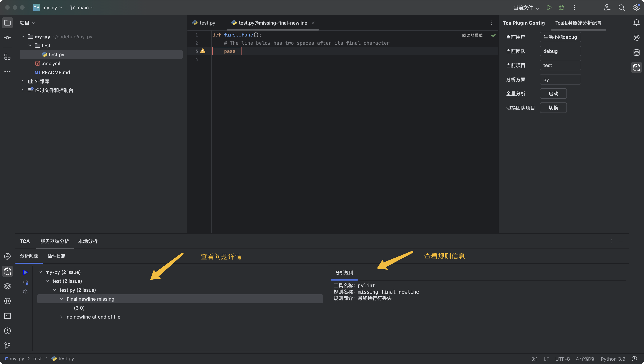This screenshot has height=364, width=644.
Task: Switch to the test.py editor tab
Action: [204, 23]
